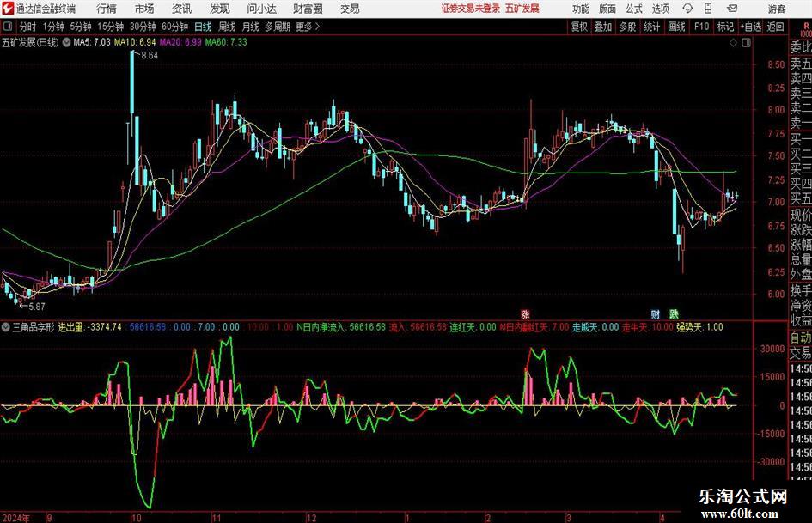Click the 游客 guest account label
Image resolution: width=812 pixels, height=523 pixels.
click(x=777, y=9)
